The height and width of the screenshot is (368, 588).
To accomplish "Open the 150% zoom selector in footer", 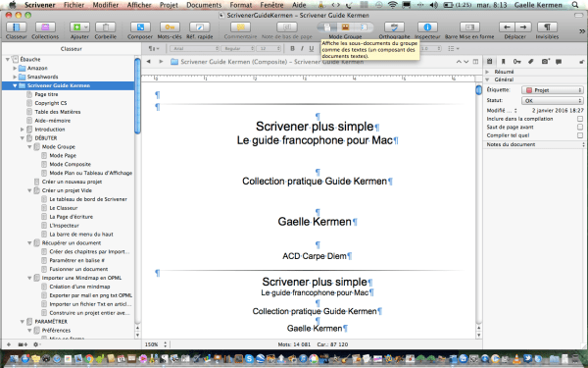I will (x=156, y=344).
